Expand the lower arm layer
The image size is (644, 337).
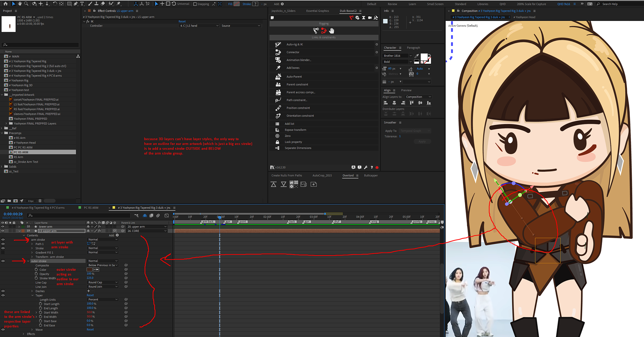pyautogui.click(x=19, y=227)
